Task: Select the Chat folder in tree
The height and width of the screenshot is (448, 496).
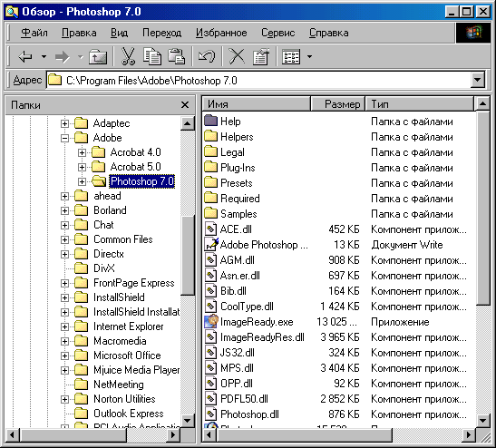Action: 103,225
